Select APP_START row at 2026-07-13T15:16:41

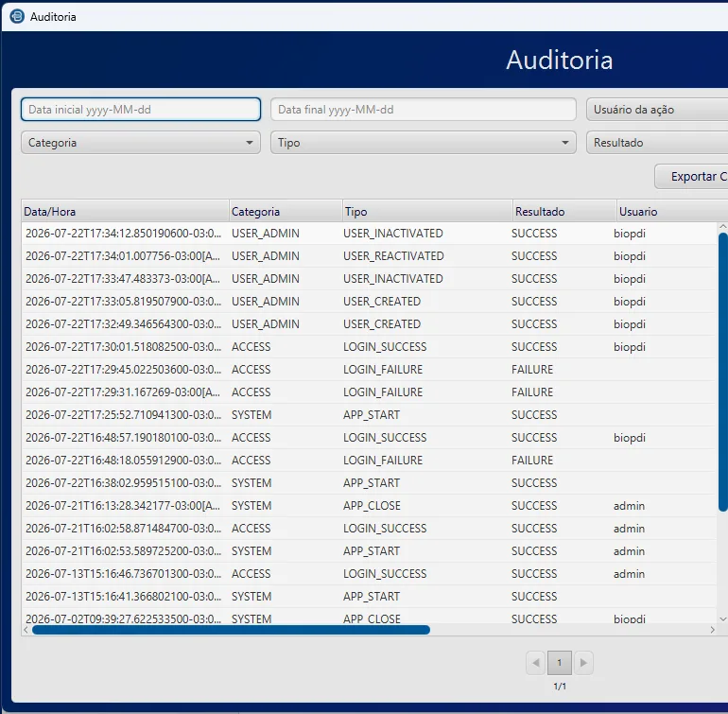pyautogui.click(x=368, y=597)
